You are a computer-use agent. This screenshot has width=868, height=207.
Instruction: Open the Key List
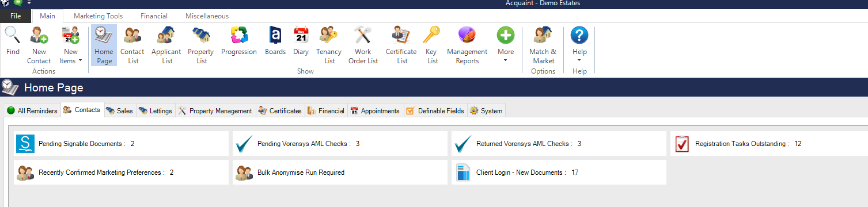point(432,45)
